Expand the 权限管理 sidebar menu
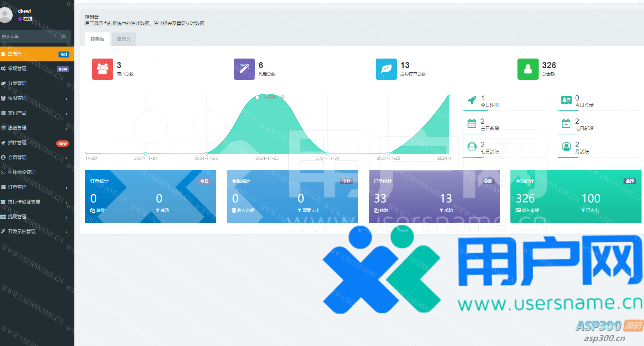This screenshot has width=644, height=346. click(x=35, y=98)
